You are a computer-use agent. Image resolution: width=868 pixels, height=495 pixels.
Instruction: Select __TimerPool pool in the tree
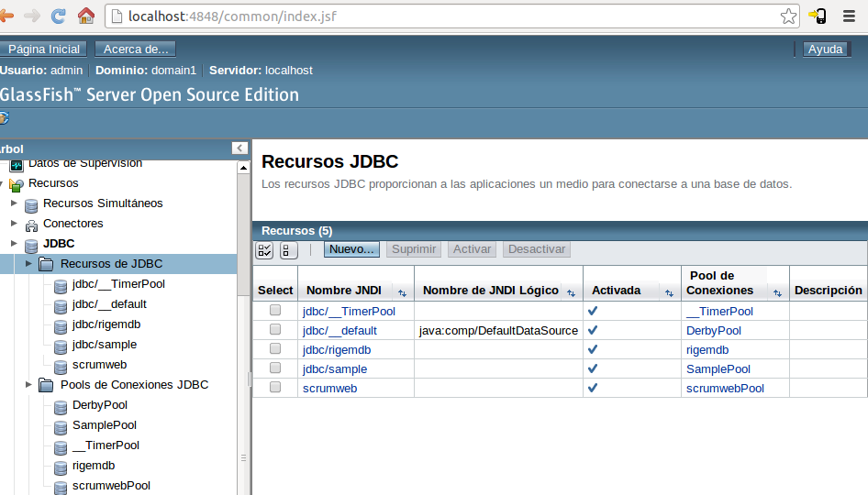pyautogui.click(x=106, y=445)
